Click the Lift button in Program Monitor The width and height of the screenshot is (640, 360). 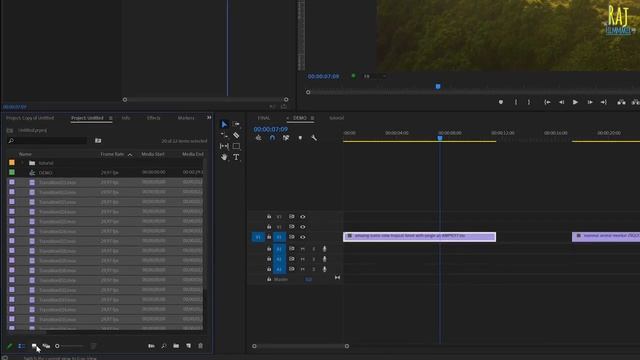[621, 102]
